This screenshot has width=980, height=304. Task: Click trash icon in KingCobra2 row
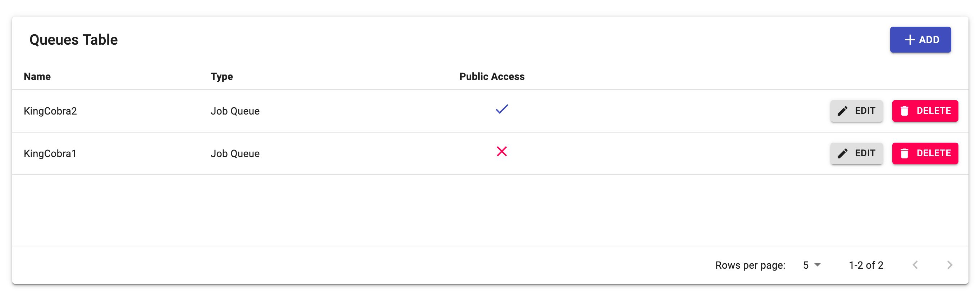coord(904,111)
